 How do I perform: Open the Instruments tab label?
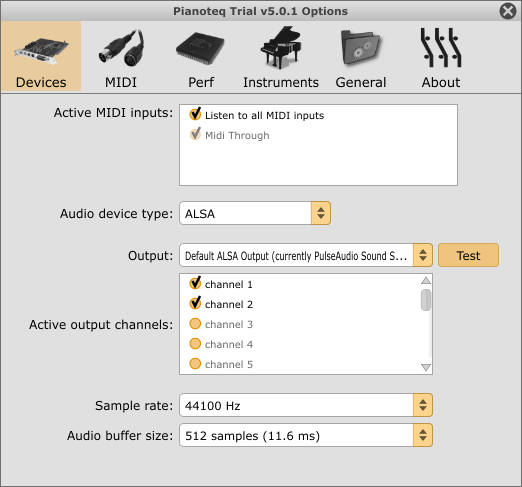[x=281, y=82]
